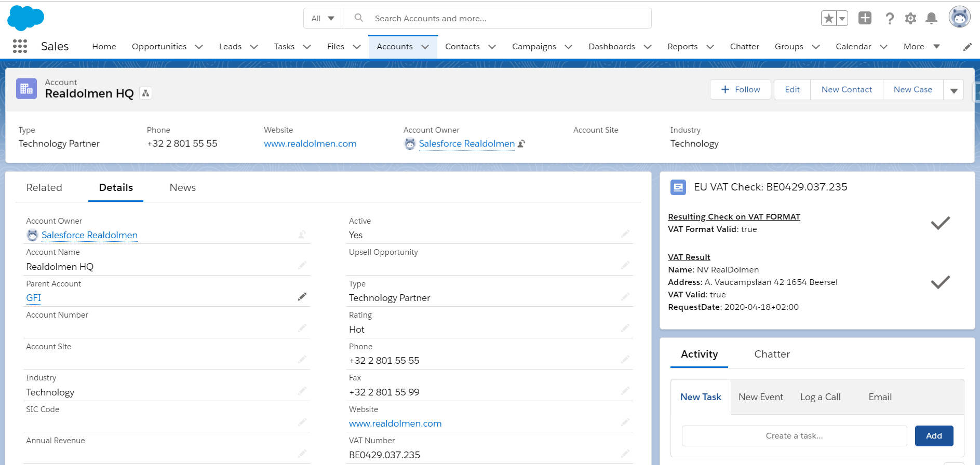Image resolution: width=980 pixels, height=465 pixels.
Task: Click the New Contact button
Action: pos(847,90)
